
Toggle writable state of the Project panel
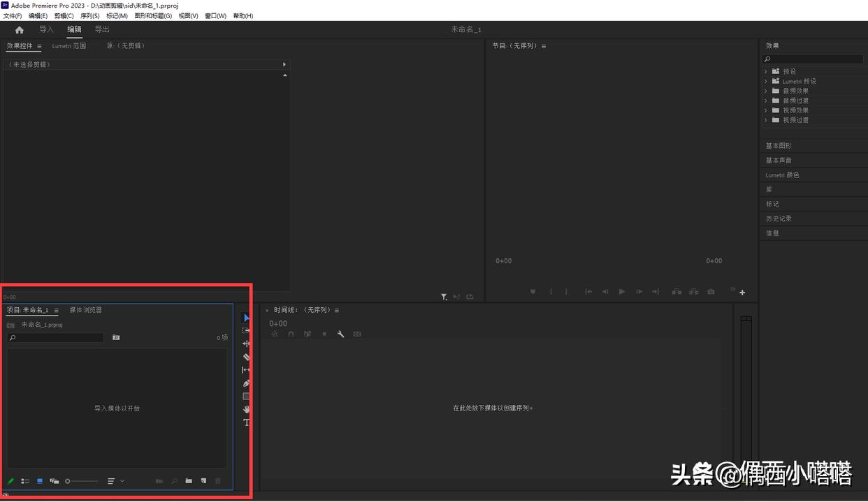[10, 480]
